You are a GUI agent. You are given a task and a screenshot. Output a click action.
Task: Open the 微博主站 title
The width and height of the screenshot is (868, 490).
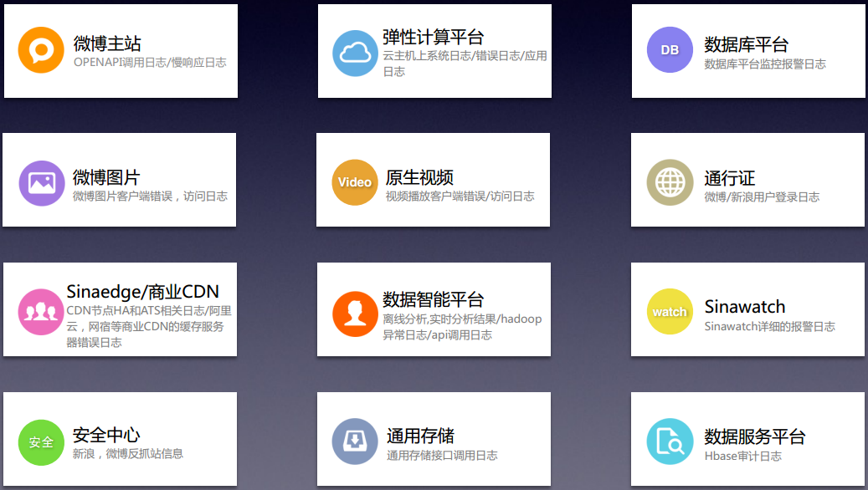click(x=107, y=43)
